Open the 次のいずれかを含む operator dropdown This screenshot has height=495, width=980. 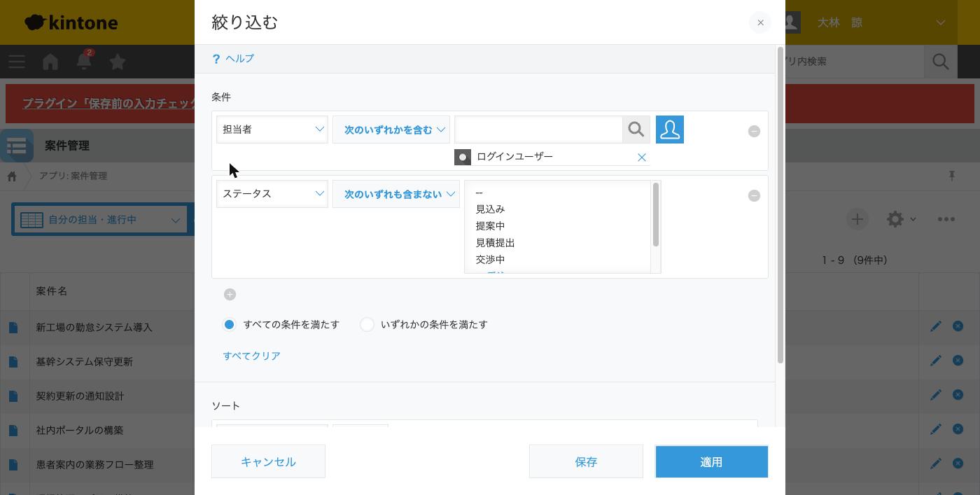[391, 130]
